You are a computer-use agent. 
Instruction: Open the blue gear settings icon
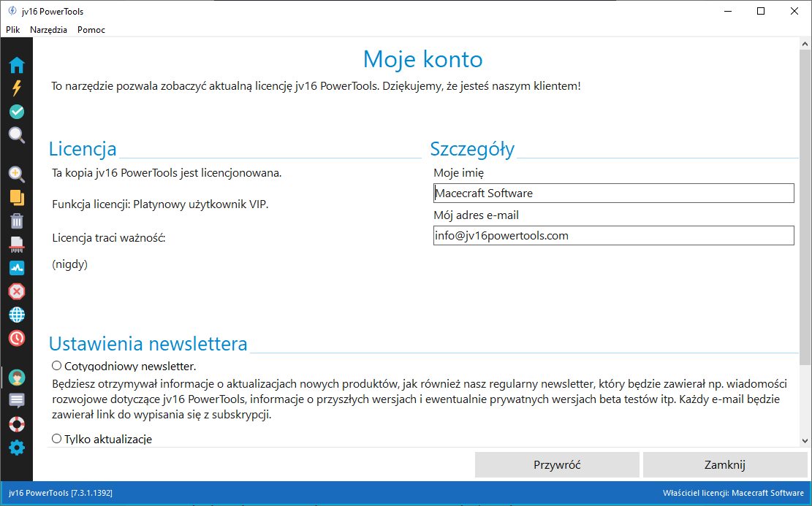pyautogui.click(x=17, y=448)
